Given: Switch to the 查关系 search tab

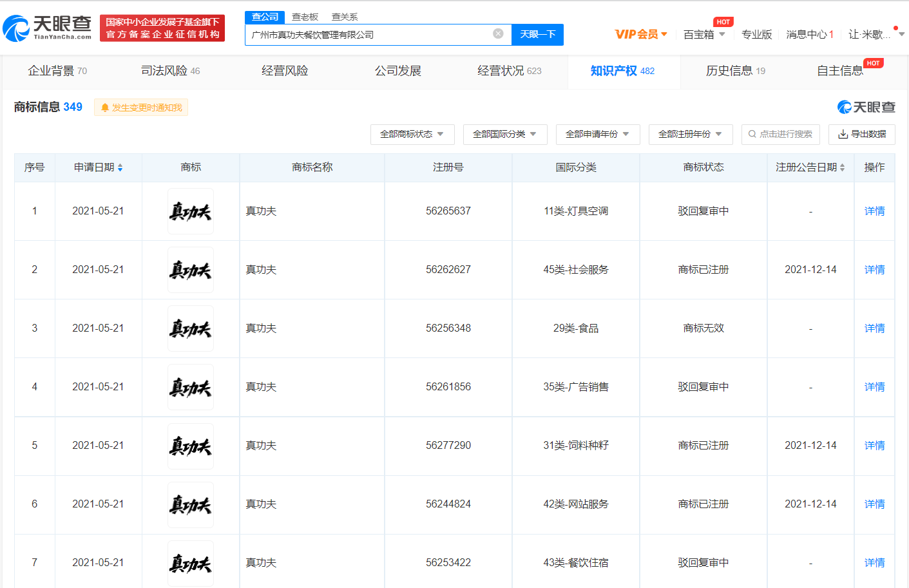Looking at the screenshot, I should tap(345, 17).
